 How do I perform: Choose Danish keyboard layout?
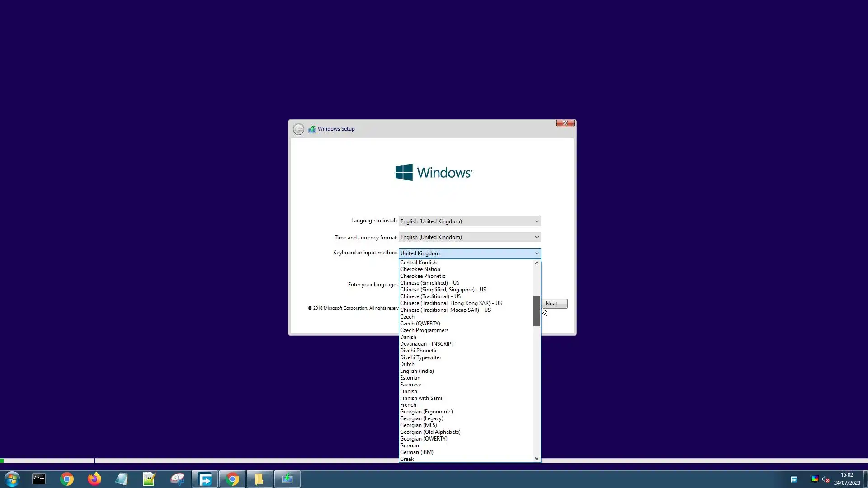(408, 337)
